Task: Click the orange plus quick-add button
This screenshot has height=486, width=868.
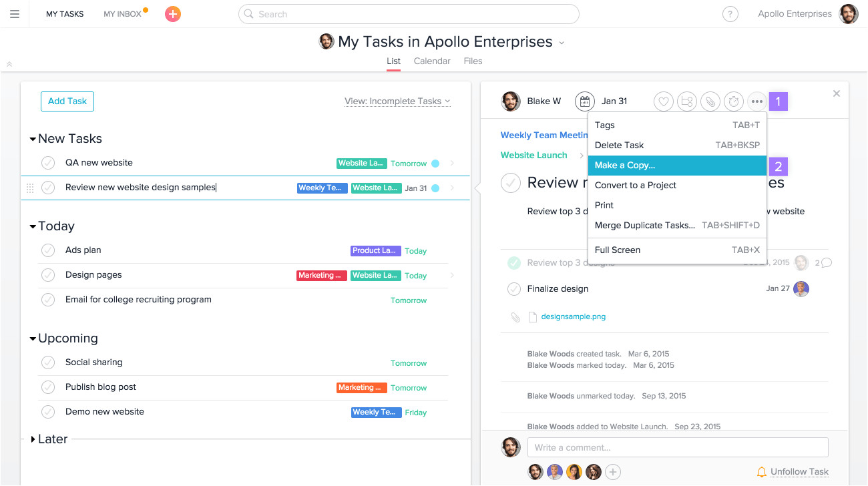Action: tap(173, 14)
